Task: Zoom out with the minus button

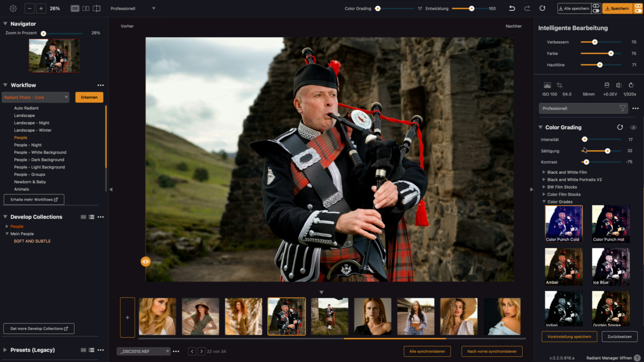Action: 30,8
